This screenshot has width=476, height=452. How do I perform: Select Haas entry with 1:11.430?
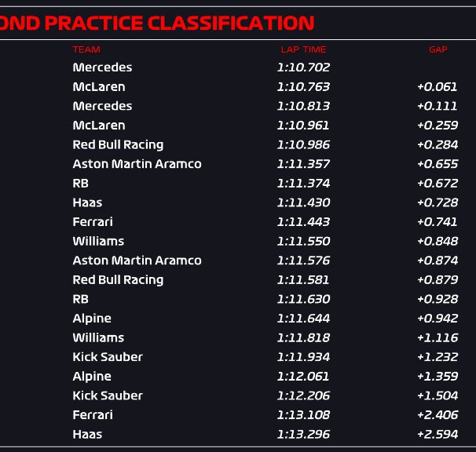click(238, 202)
